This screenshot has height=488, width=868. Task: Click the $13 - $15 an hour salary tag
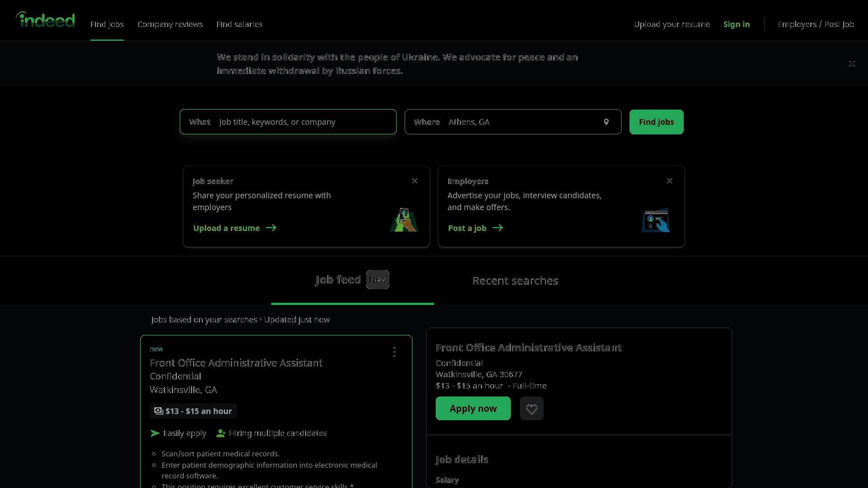click(193, 411)
